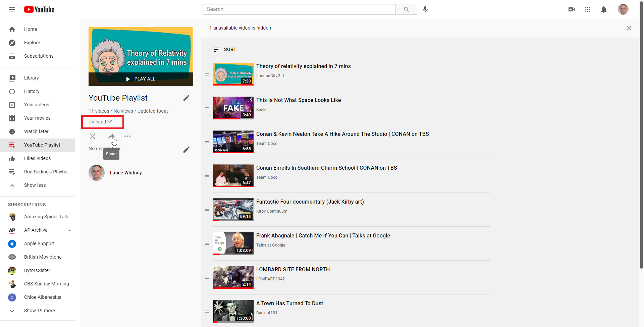644x327 pixels.
Task: Open Liked videos
Action: point(38,158)
